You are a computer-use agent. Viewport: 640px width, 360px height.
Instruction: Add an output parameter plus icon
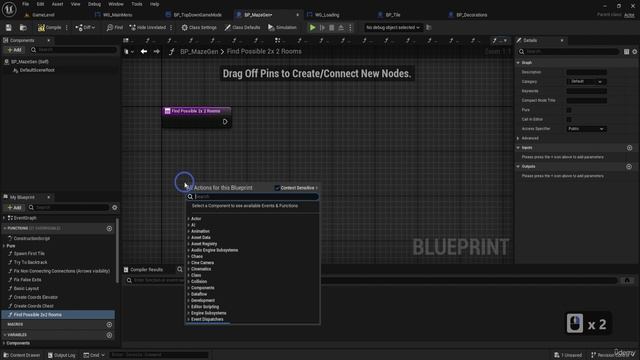[x=629, y=167]
